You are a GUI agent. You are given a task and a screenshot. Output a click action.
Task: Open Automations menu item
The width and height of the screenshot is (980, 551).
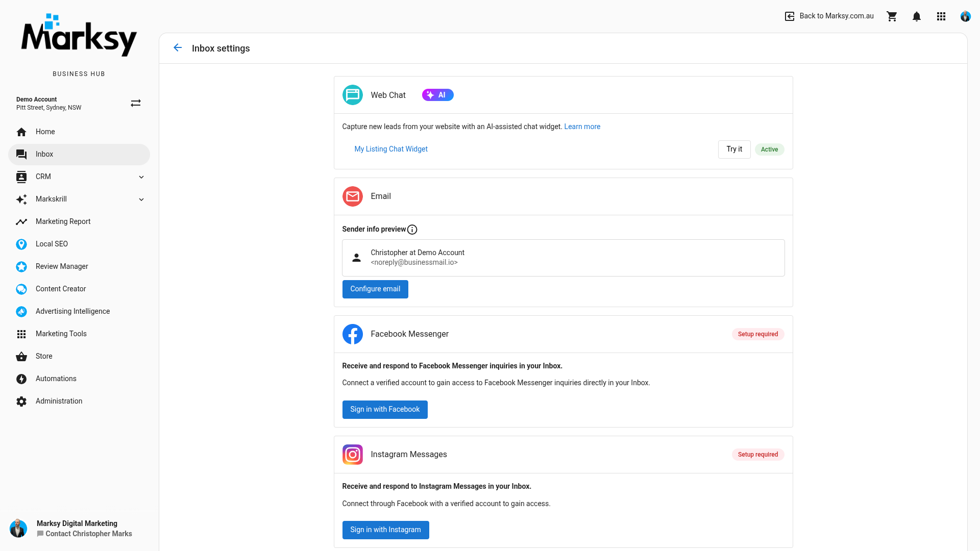coord(79,379)
